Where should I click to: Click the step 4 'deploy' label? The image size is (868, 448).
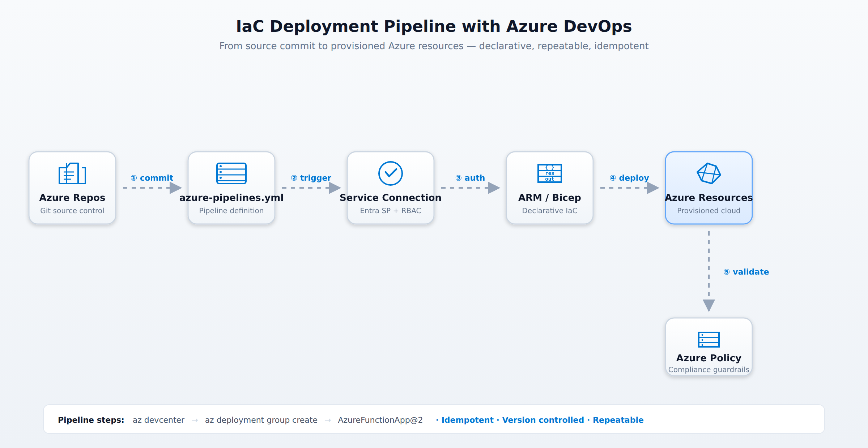pos(629,178)
